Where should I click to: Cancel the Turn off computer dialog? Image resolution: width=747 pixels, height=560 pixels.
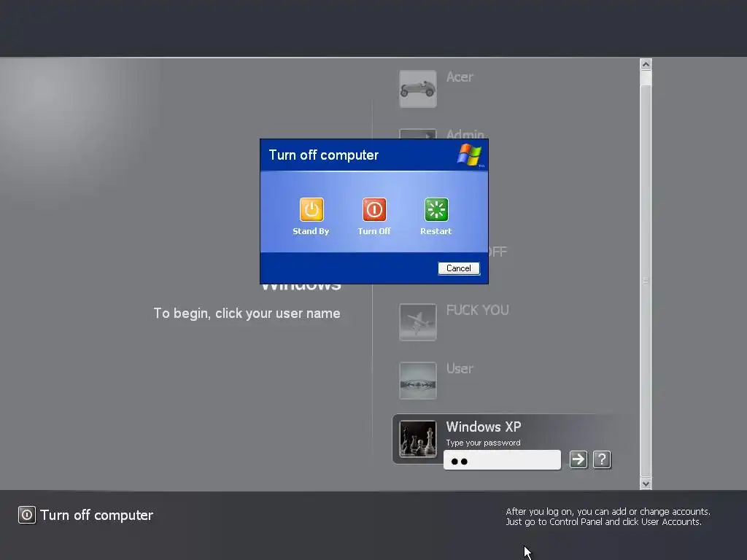point(459,268)
